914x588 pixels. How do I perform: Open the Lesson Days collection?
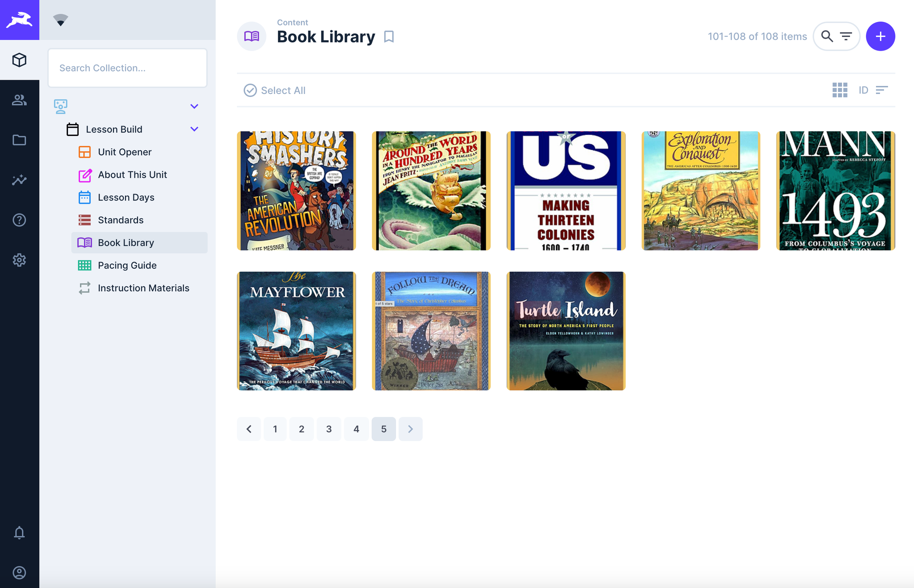click(126, 197)
